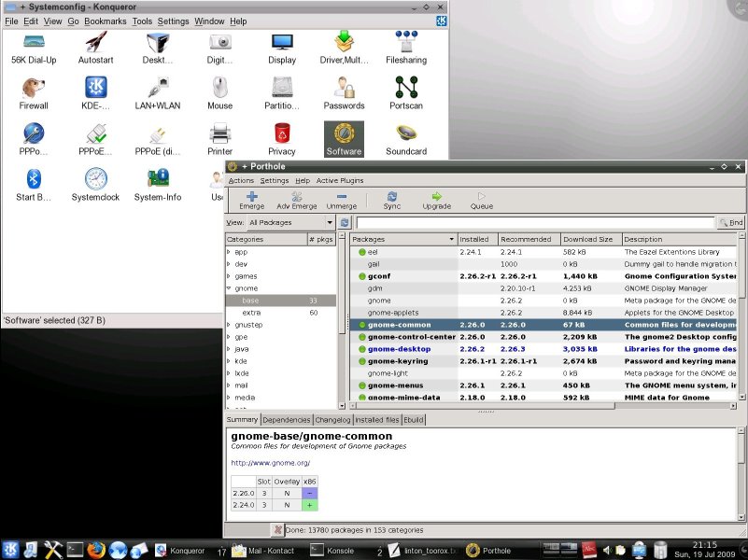Click purple minus cell for version 2.26.0

click(x=310, y=494)
